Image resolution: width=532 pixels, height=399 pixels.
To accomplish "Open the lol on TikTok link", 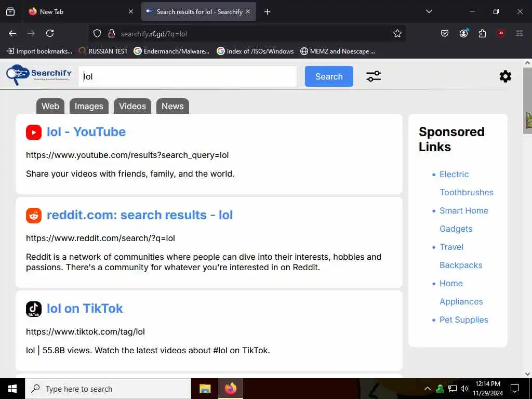I will coord(85,309).
